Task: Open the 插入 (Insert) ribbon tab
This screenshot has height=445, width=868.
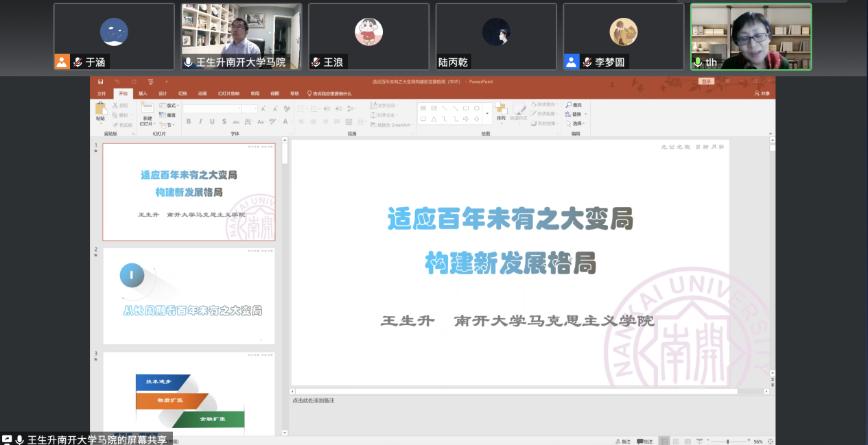Action: pyautogui.click(x=143, y=93)
